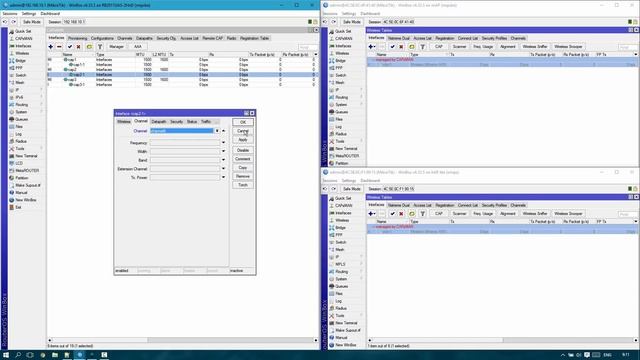This screenshot has width=640, height=360.
Task: Open Manual in left window sidebar
Action: [x=21, y=193]
